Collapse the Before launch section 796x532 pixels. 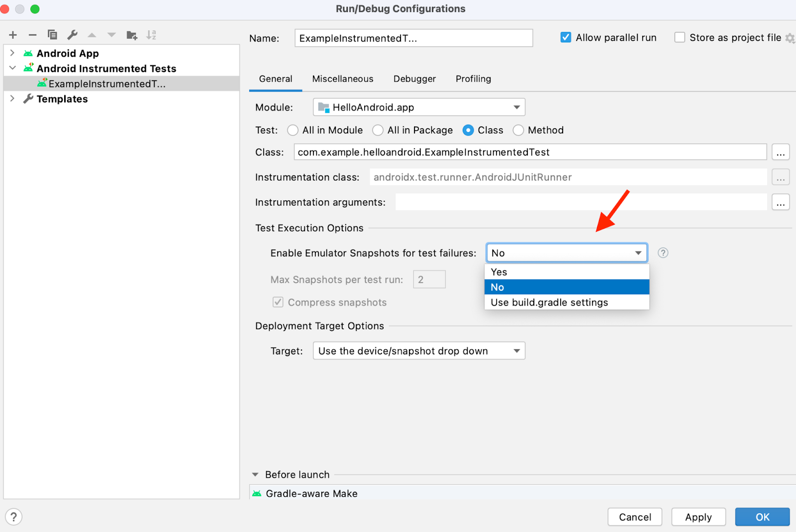[x=255, y=474]
